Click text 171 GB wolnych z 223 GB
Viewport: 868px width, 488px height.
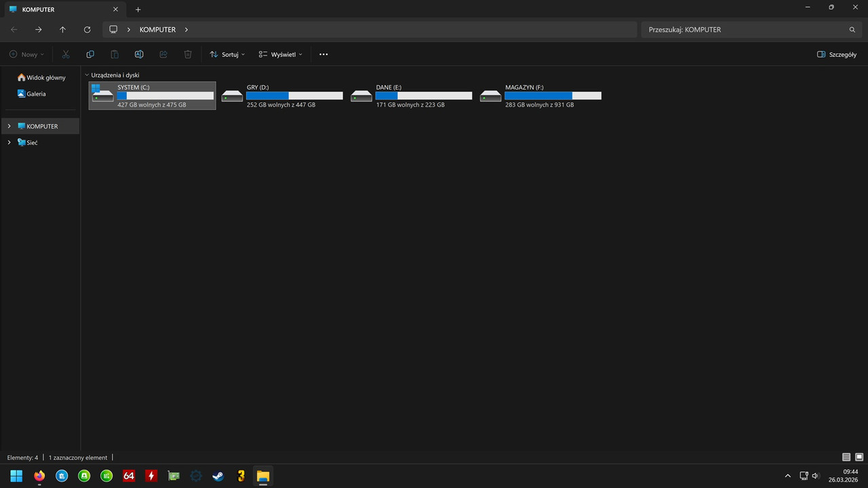[410, 105]
